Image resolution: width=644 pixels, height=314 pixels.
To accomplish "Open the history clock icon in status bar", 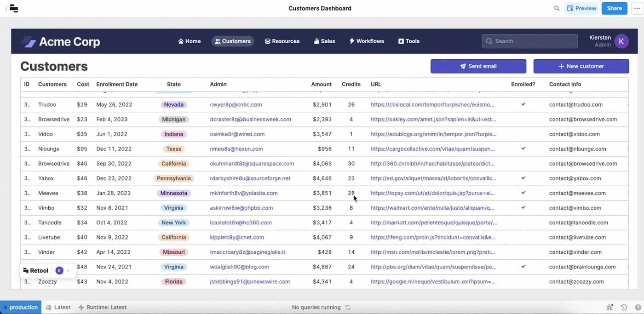I will (624, 308).
